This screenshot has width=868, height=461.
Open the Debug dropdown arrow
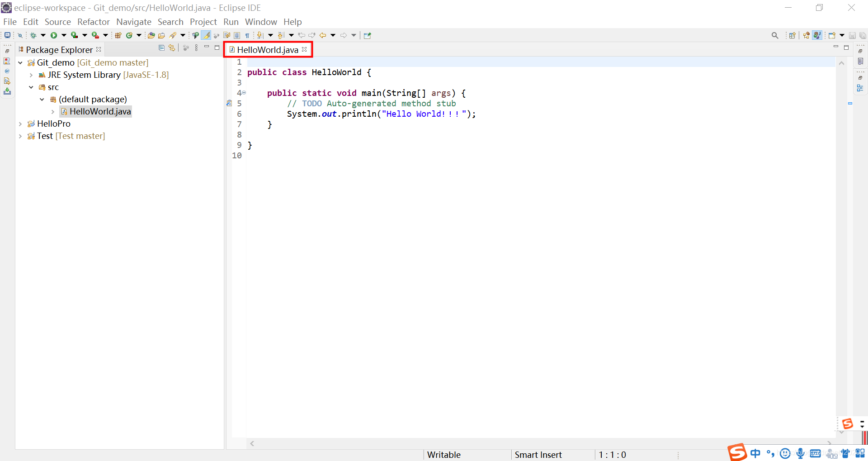(43, 35)
